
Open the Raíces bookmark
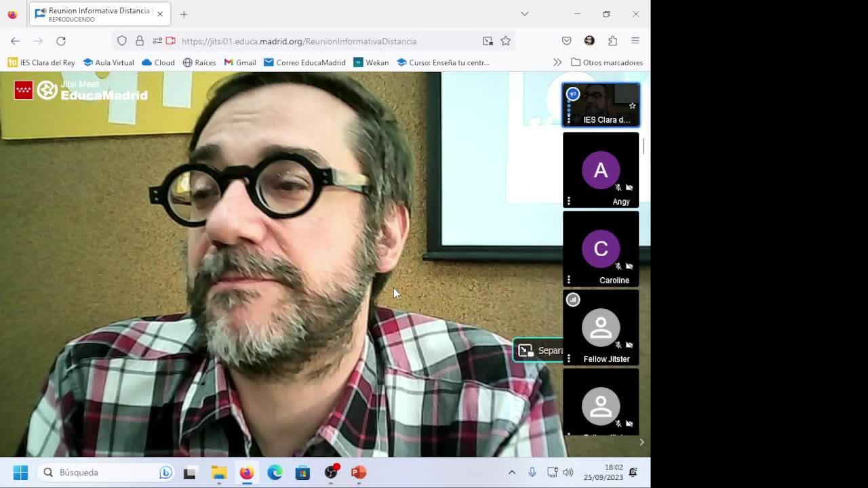coord(199,62)
